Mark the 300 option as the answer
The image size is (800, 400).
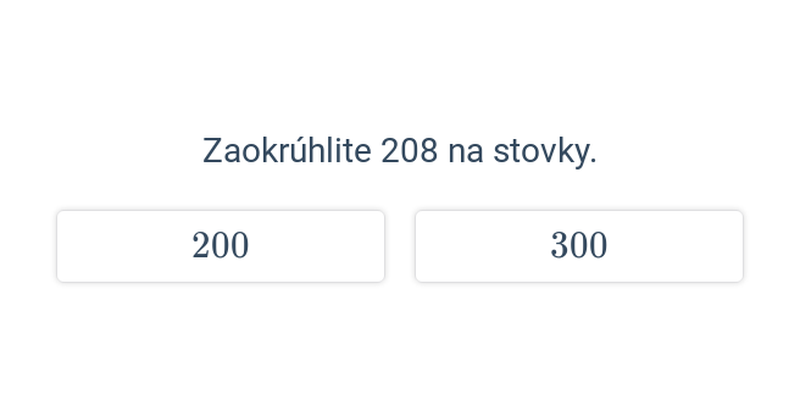[x=579, y=246]
